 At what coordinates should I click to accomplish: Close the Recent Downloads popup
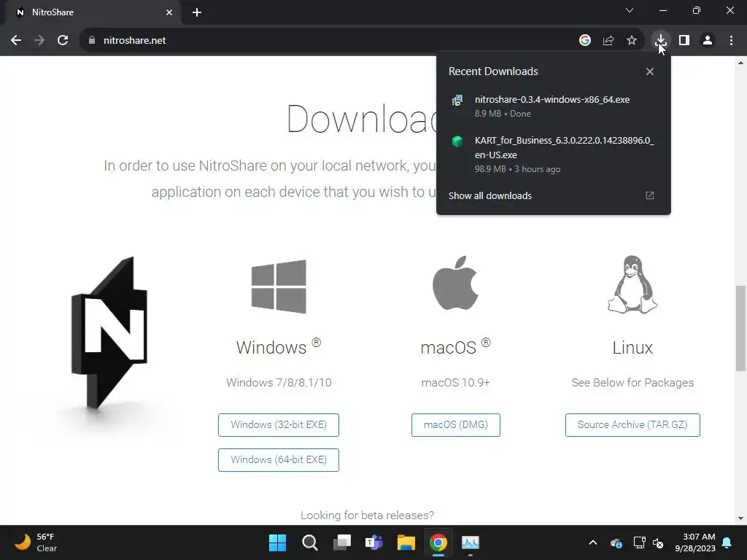650,71
